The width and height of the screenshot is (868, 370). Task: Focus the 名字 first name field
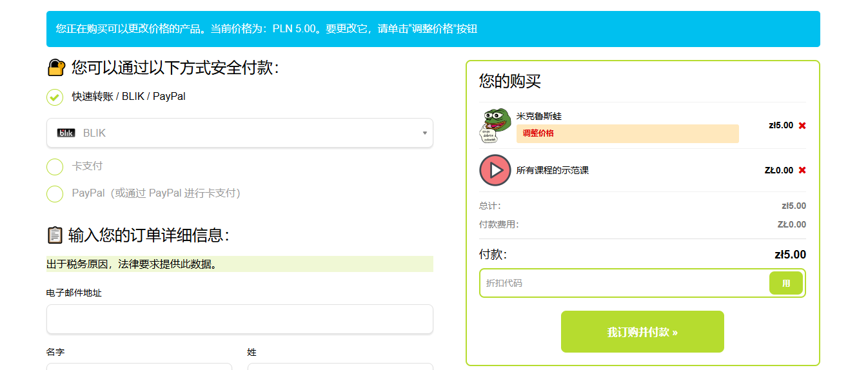(x=139, y=366)
